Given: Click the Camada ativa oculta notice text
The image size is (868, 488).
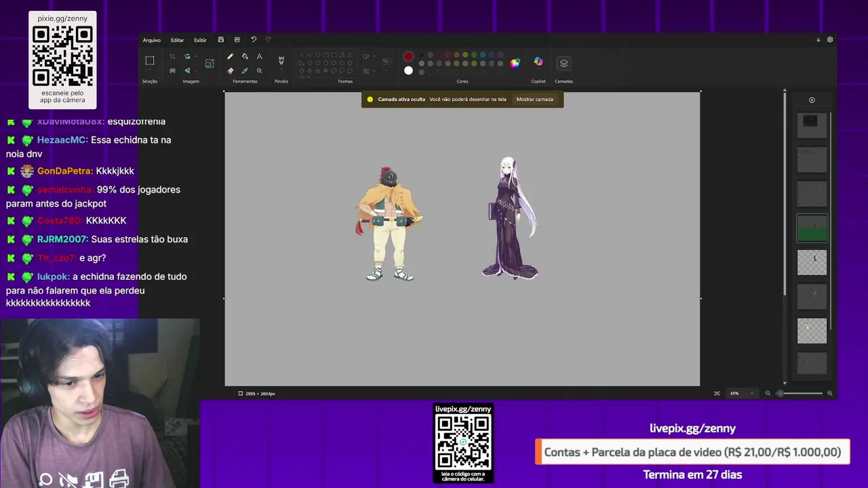Looking at the screenshot, I should 401,99.
